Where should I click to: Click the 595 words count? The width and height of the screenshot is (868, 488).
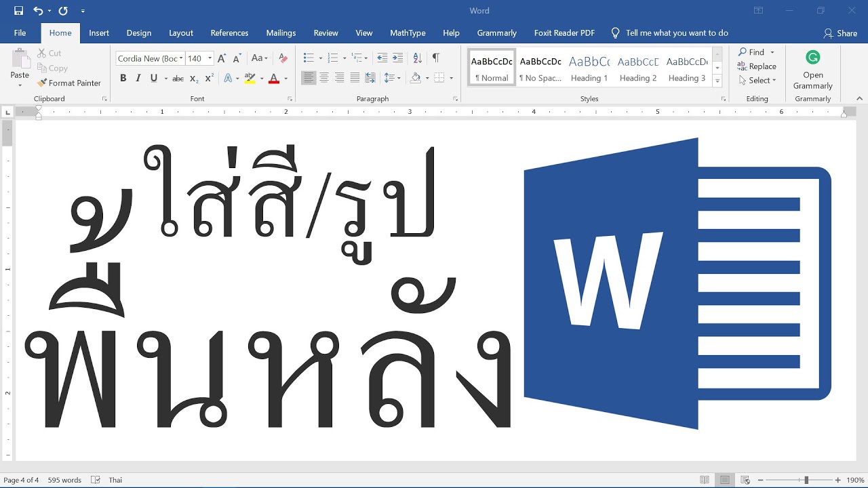64,480
